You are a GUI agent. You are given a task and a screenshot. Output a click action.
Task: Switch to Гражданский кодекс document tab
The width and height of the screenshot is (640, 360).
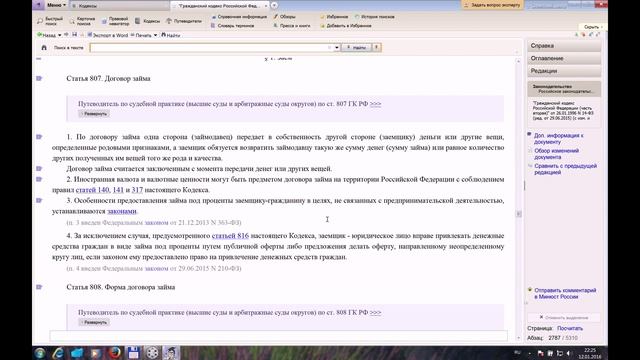click(219, 6)
